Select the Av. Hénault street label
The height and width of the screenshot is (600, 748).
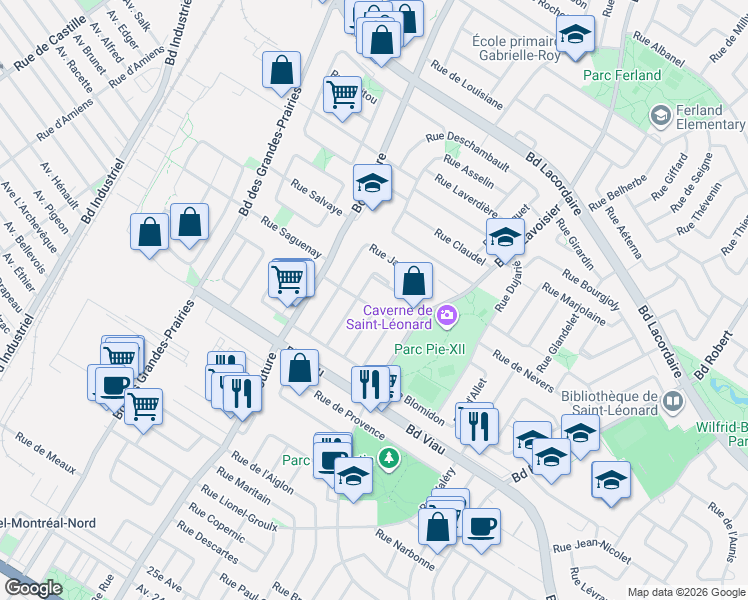click(x=60, y=186)
